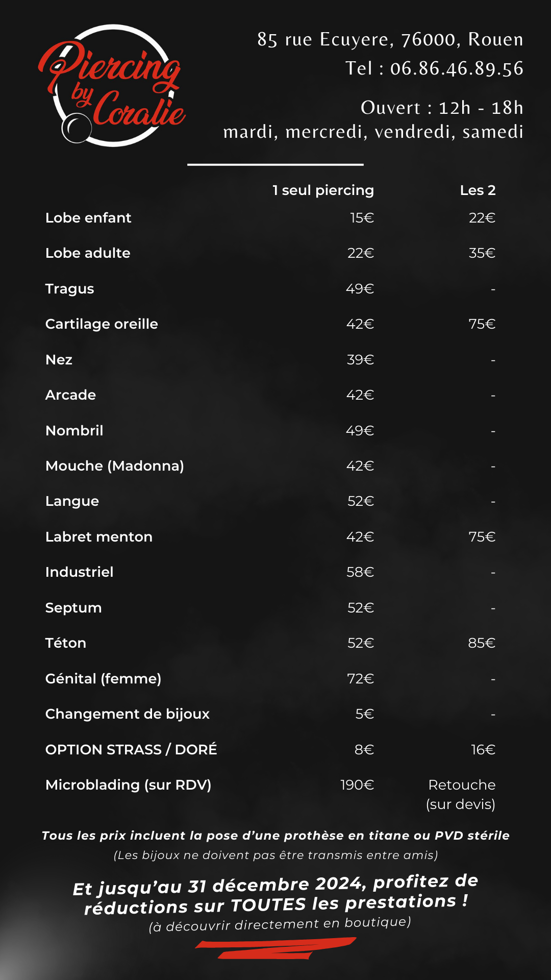
Task: Select the Cartilage oreille label
Action: [102, 324]
